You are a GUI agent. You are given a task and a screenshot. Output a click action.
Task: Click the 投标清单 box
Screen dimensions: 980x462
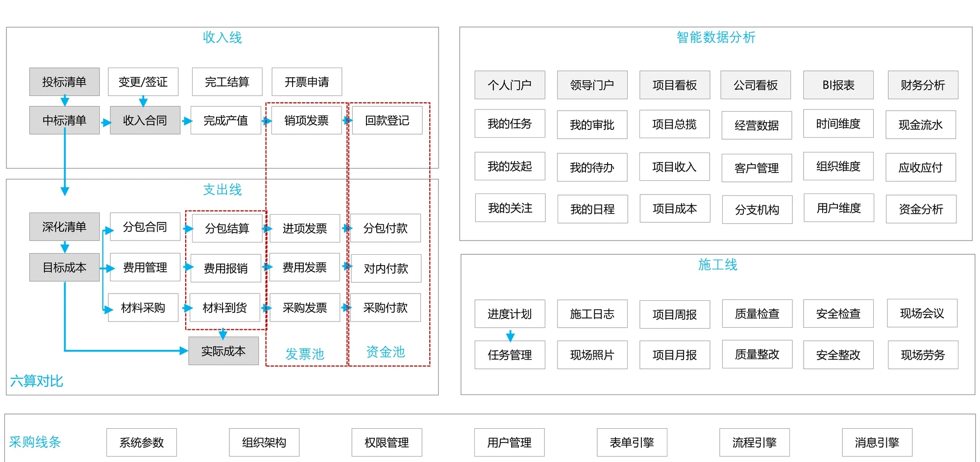point(64,82)
